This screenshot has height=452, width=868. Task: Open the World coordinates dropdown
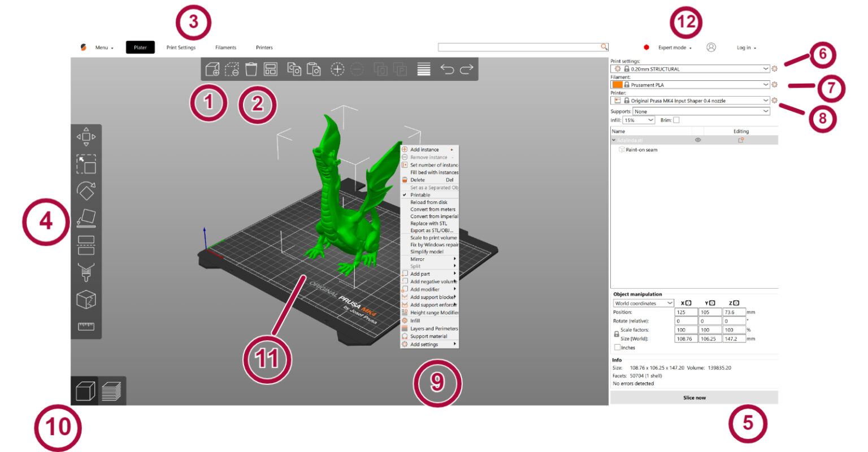tap(644, 303)
